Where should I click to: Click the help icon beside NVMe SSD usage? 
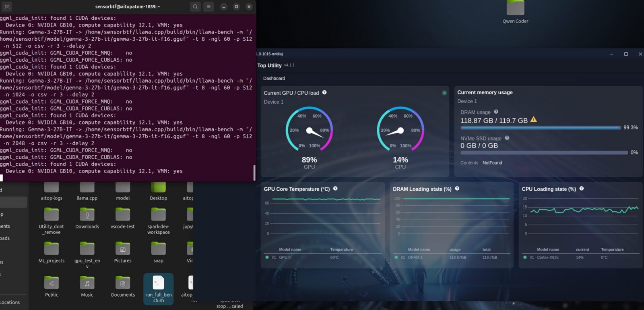click(507, 138)
